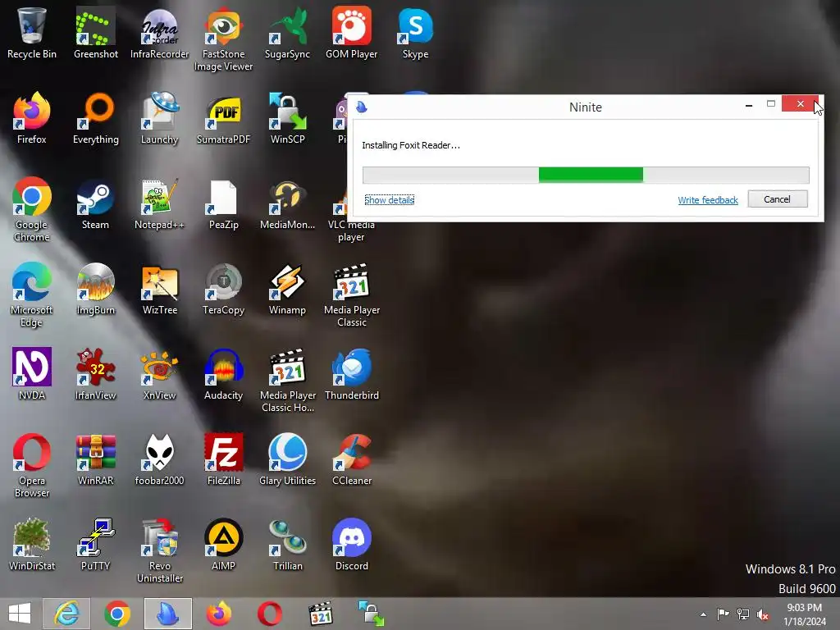Select Media Player Classic Home Cinema icon
The width and height of the screenshot is (840, 630).
pos(288,381)
